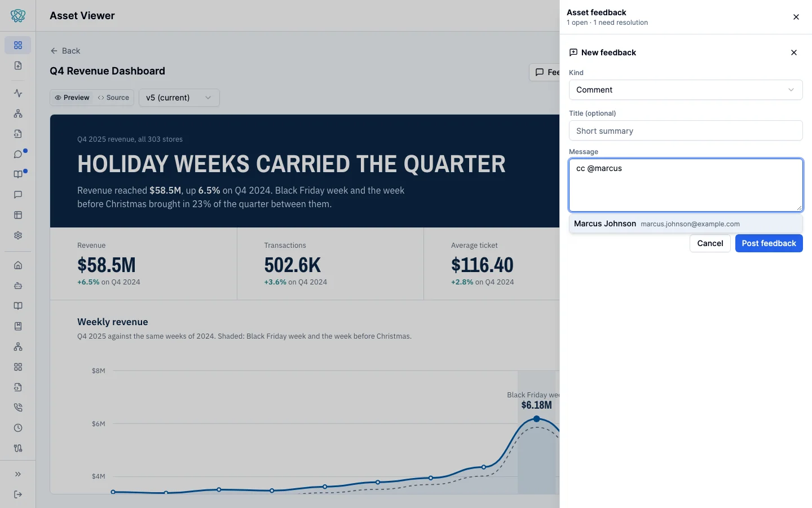This screenshot has width=812, height=508.
Task: Cancel the new feedback
Action: [710, 243]
